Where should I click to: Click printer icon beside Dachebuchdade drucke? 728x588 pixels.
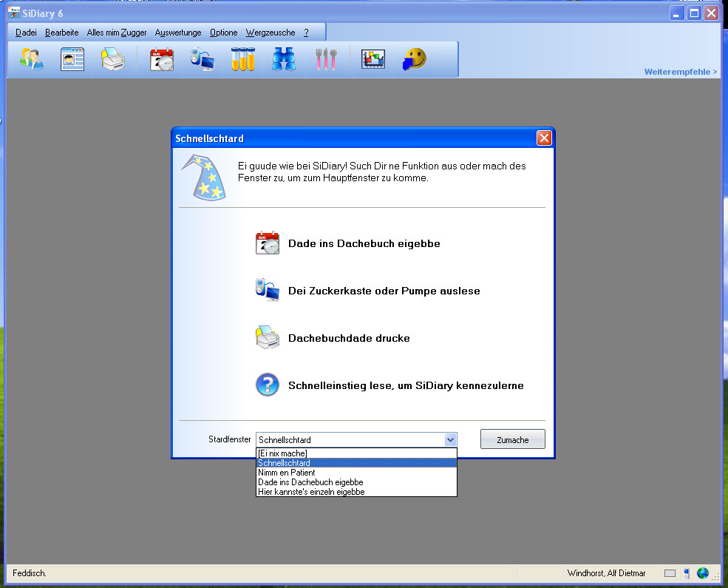[x=268, y=338]
